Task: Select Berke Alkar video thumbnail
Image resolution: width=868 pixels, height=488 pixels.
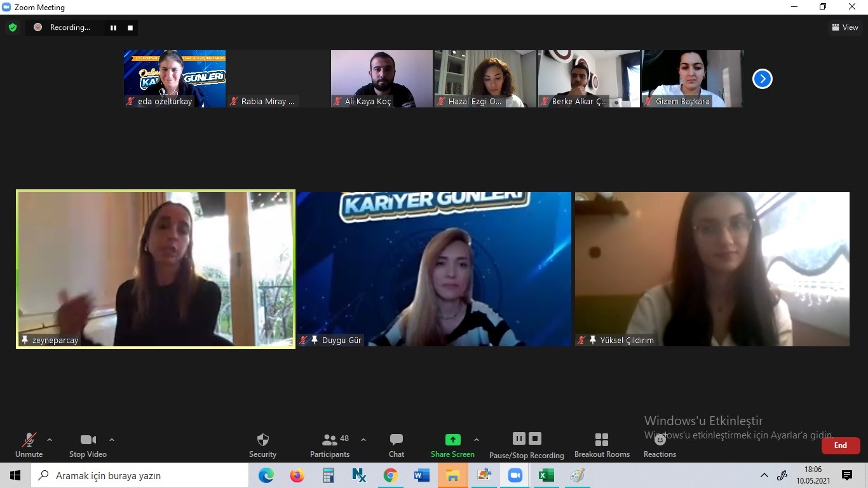Action: coord(589,79)
